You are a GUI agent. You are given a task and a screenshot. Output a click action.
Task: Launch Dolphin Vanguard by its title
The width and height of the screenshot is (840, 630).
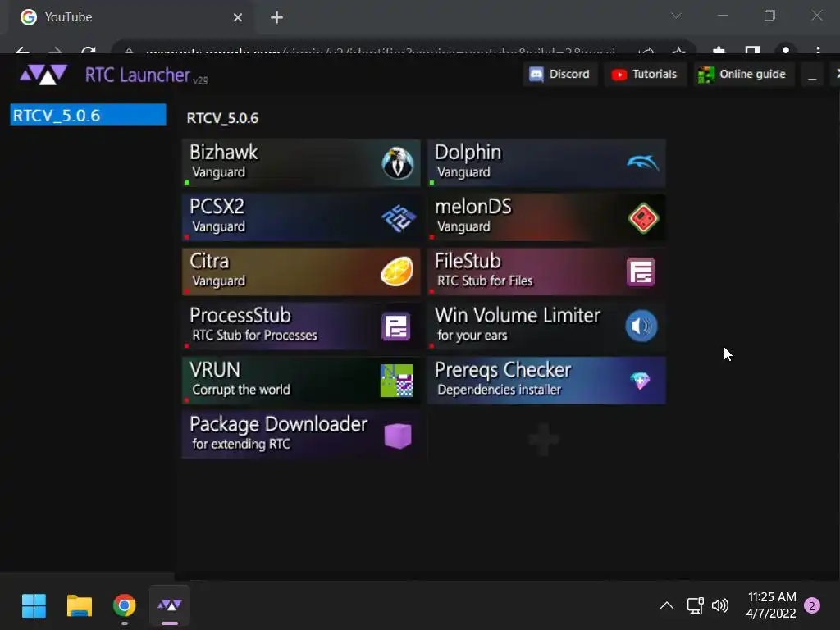pyautogui.click(x=468, y=152)
